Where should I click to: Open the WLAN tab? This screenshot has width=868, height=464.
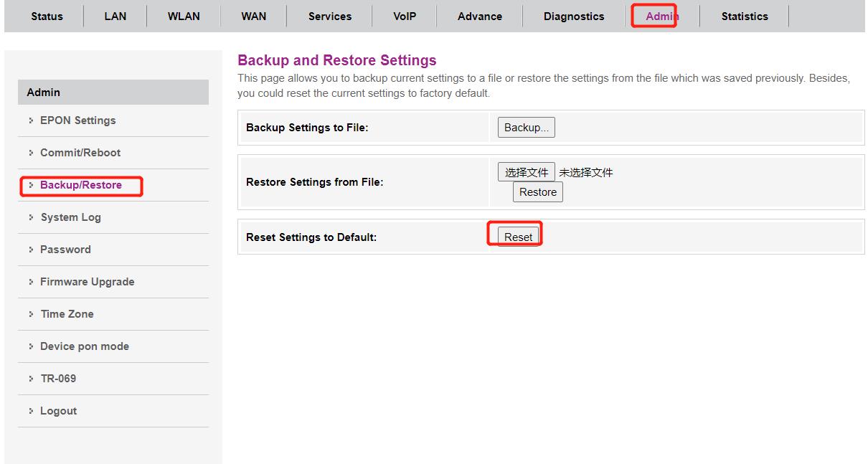click(x=184, y=16)
